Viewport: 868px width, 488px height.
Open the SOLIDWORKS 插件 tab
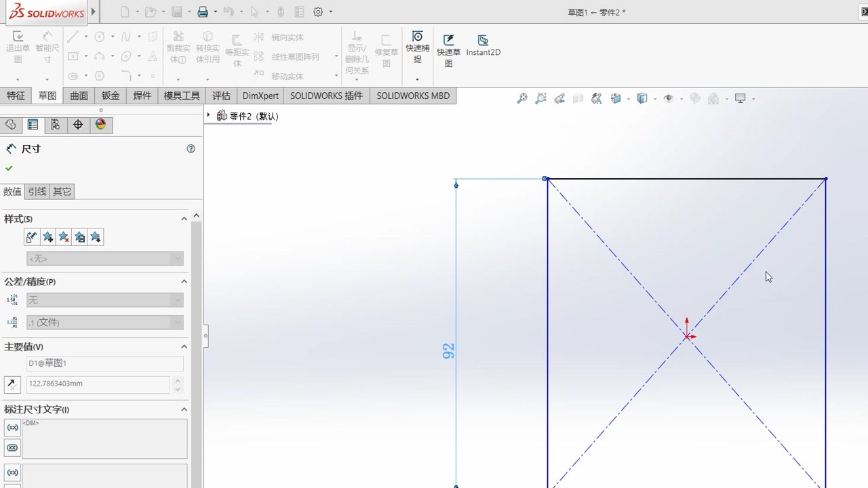pos(326,96)
